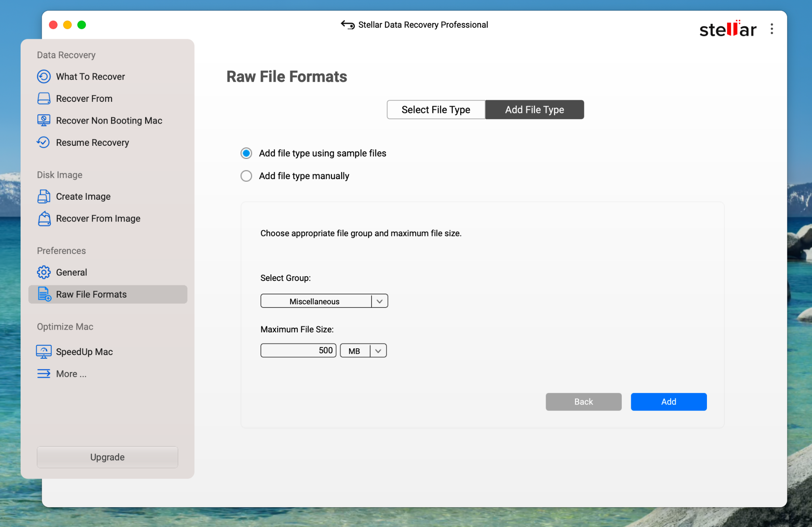Viewport: 812px width, 527px height.
Task: Click the green zoom window button
Action: 82,25
